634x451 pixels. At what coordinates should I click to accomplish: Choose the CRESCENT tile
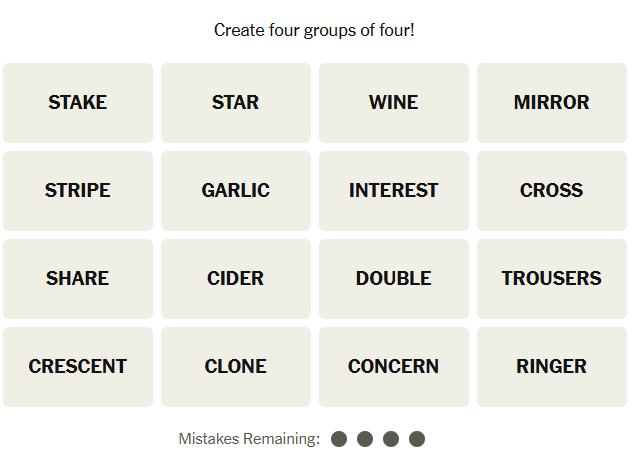click(x=78, y=367)
